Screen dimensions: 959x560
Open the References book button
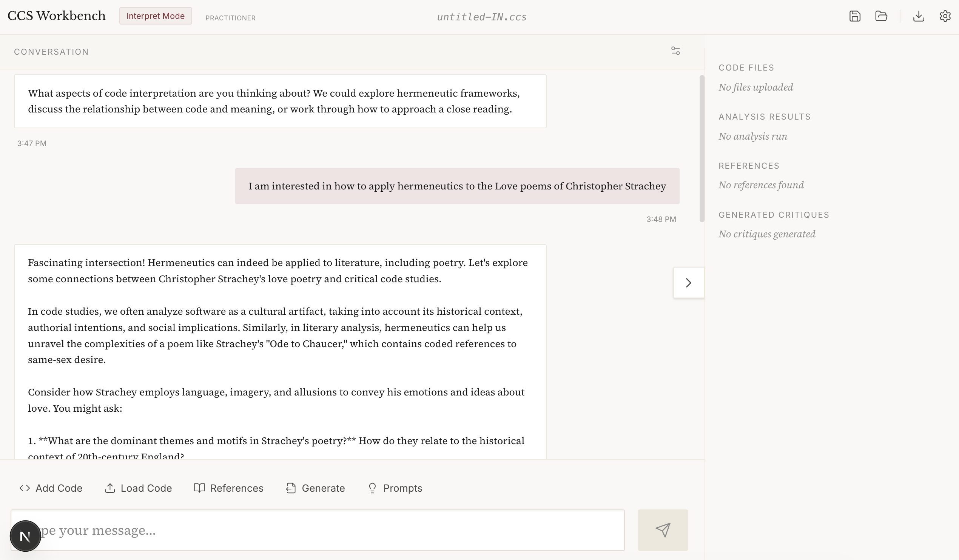228,488
